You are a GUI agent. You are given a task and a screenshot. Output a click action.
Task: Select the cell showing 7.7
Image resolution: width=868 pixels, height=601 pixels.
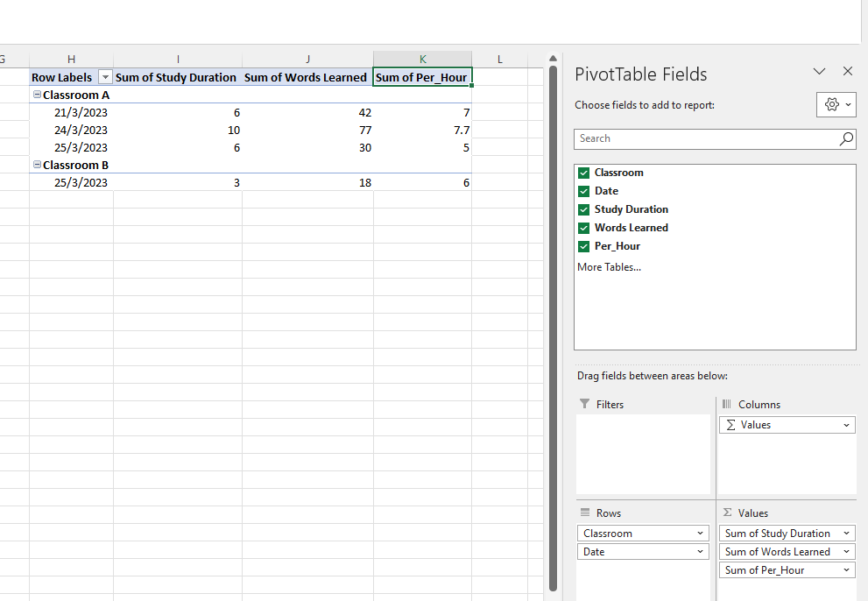422,131
